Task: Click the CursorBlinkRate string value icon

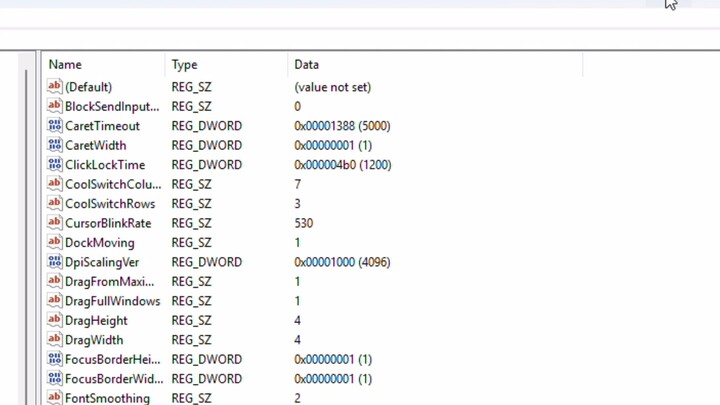Action: click(54, 223)
